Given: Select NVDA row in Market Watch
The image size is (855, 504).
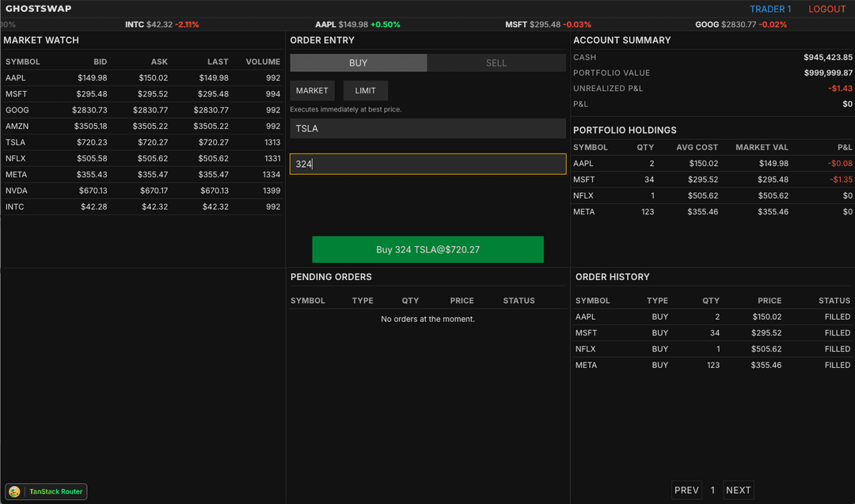Looking at the screenshot, I should tap(142, 190).
